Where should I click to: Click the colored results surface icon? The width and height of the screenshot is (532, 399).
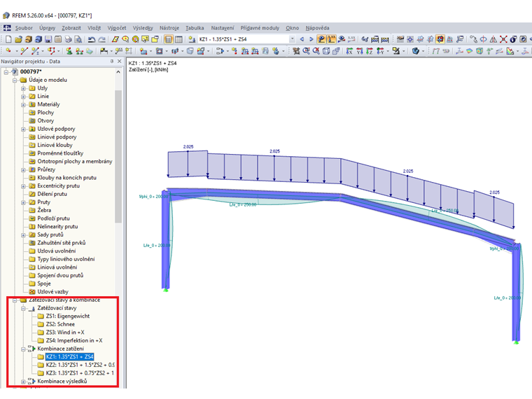tap(469, 51)
